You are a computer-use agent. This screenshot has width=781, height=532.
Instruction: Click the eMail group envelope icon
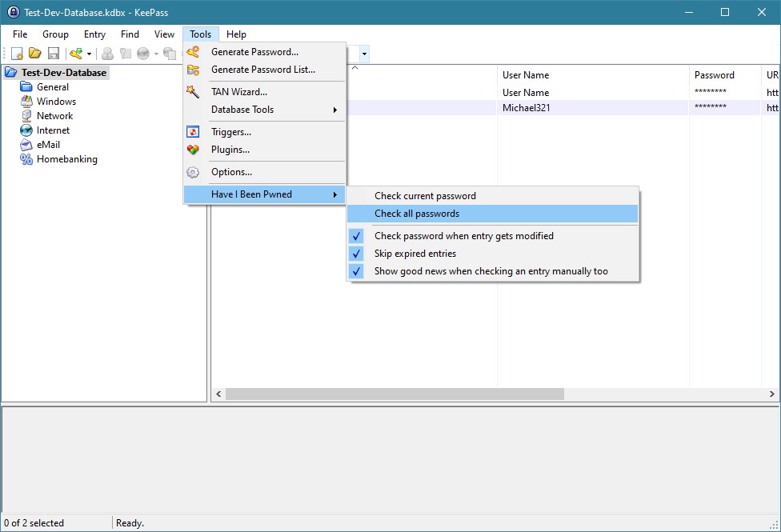coord(26,145)
